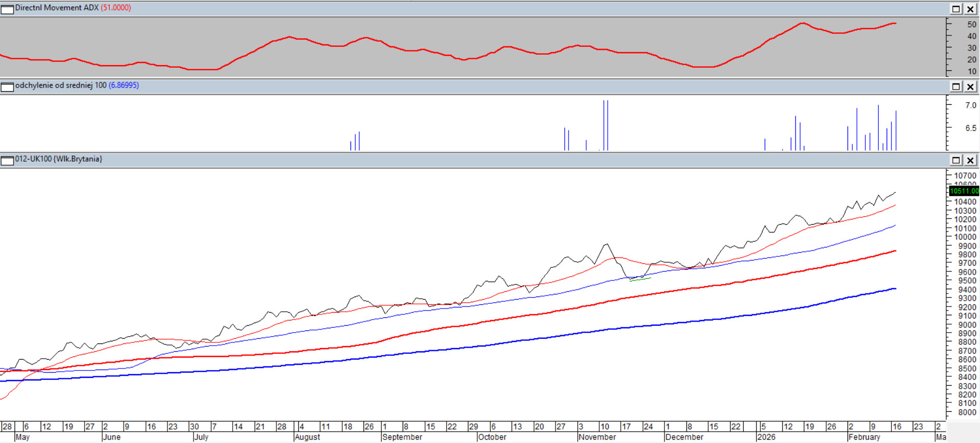Image resolution: width=980 pixels, height=443 pixels.
Task: Open the 012-UK100 chart panel menu icon
Action: 7,160
